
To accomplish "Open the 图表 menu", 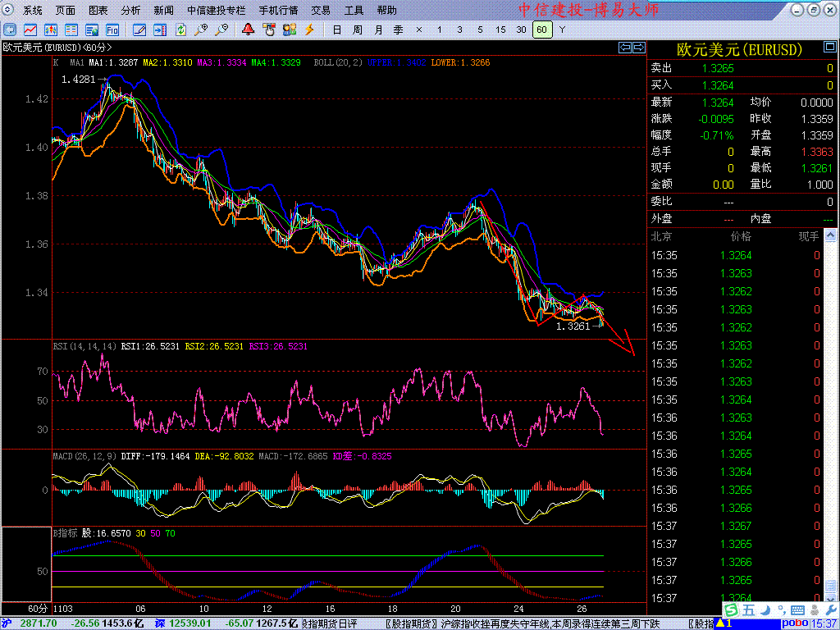I will tap(98, 10).
